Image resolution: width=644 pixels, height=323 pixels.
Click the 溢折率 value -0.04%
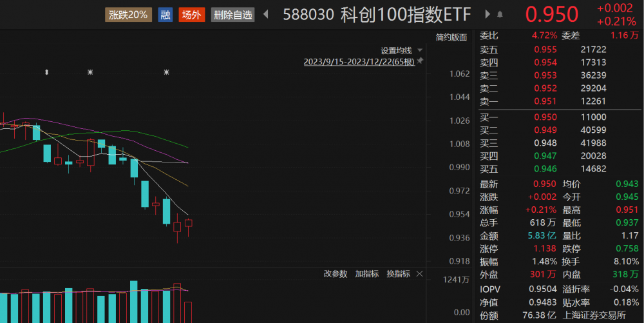point(624,289)
